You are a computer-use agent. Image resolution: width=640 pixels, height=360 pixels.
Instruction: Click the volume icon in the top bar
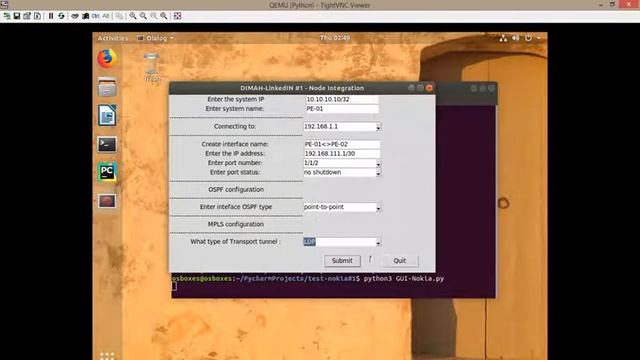coord(516,38)
